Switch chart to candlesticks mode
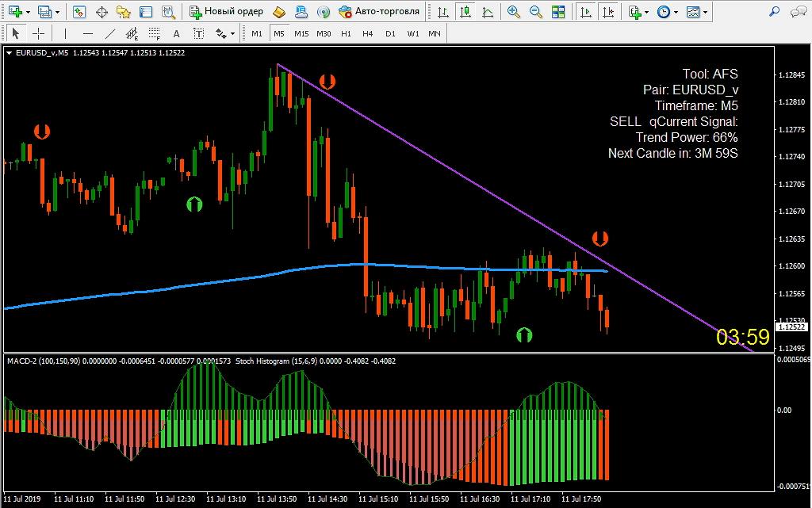Screen dimensions: 812x508 coord(465,12)
